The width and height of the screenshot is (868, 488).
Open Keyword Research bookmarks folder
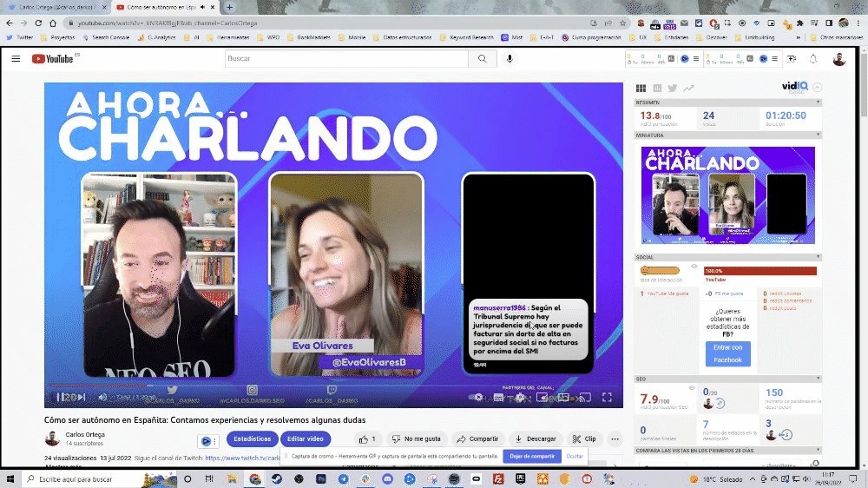point(467,37)
